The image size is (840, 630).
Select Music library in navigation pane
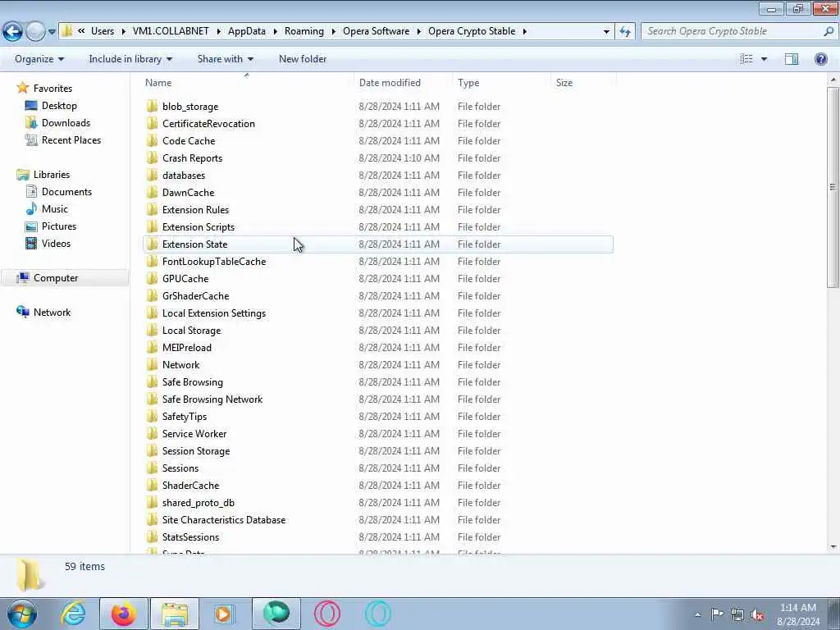[55, 209]
